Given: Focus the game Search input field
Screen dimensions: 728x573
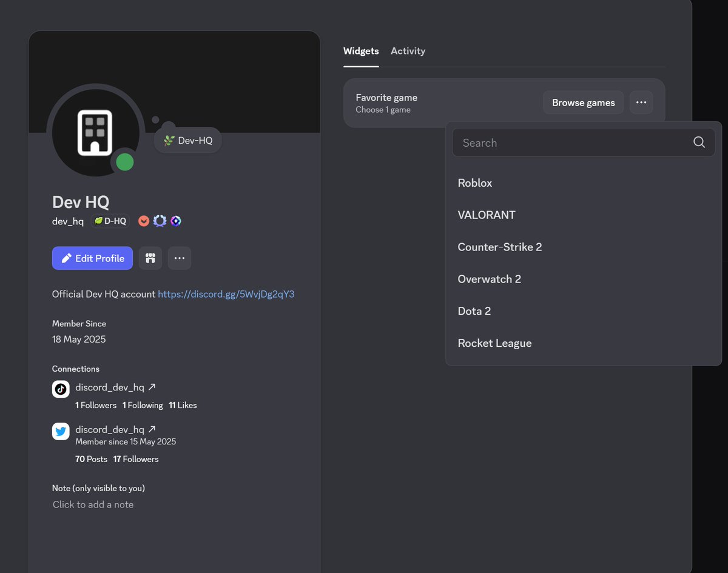Looking at the screenshot, I should pyautogui.click(x=584, y=142).
